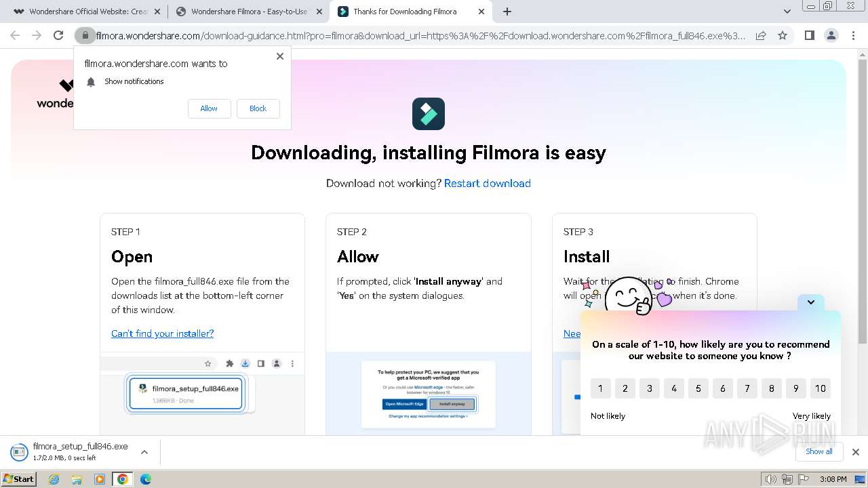Rate 10 on the recommendation scale
Image resolution: width=868 pixels, height=488 pixels.
point(820,388)
